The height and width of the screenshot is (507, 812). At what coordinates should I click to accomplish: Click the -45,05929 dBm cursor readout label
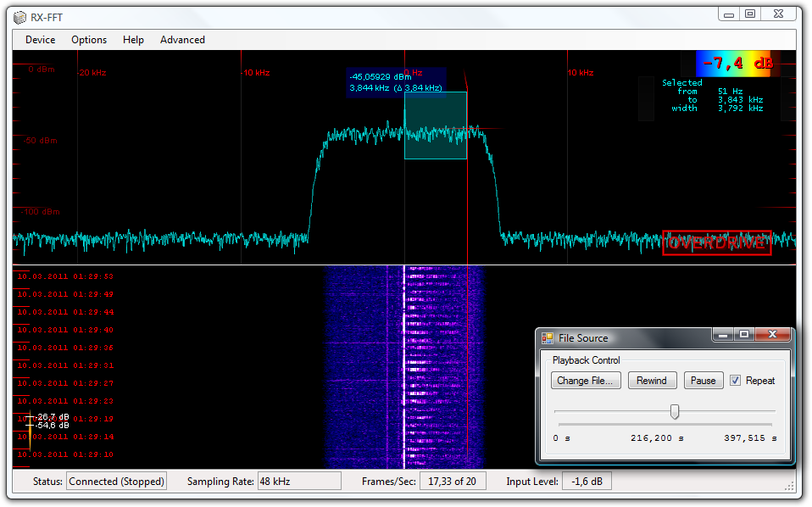point(396,82)
